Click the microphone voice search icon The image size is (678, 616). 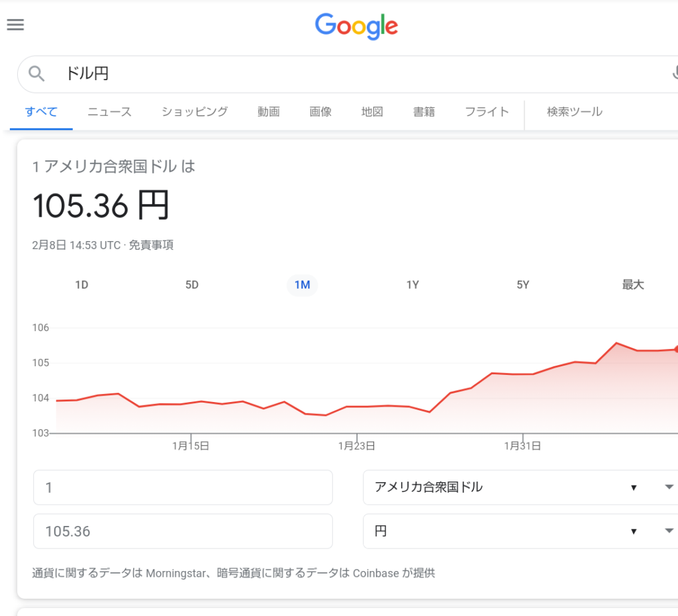[674, 74]
